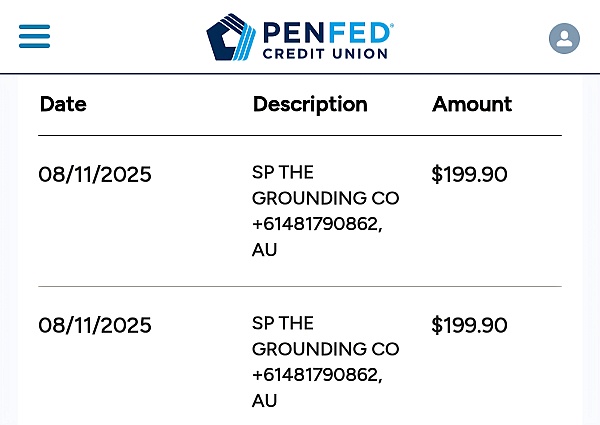
Task: Click the second $199.90 amount
Action: coord(469,325)
